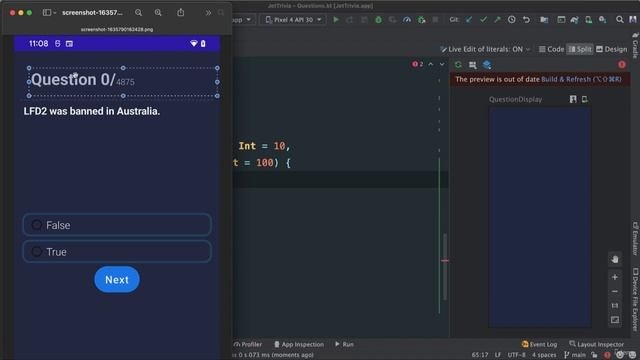Click the red error stripe marker in scrollbar
This screenshot has height=360, width=640.
444,260
